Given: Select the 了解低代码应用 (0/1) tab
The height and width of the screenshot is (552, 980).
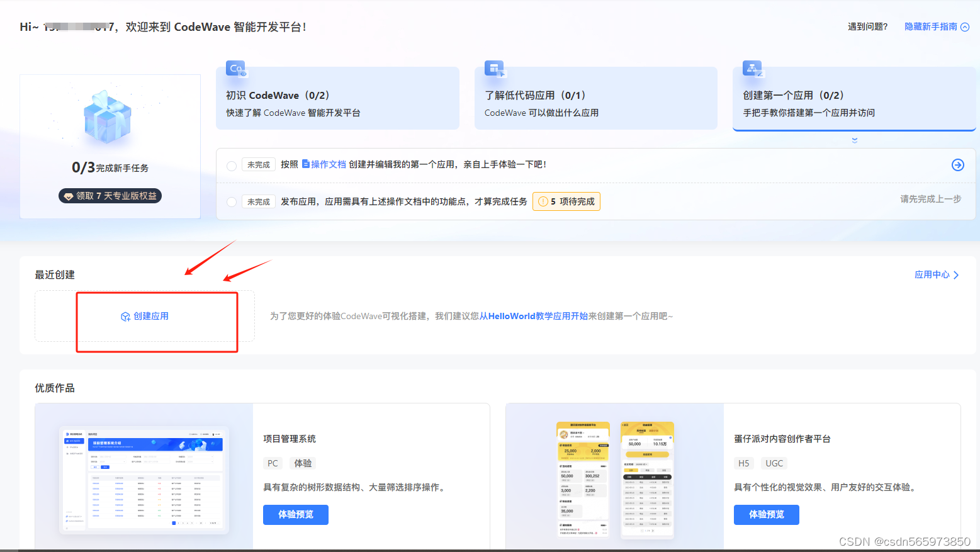Looking at the screenshot, I should point(596,98).
